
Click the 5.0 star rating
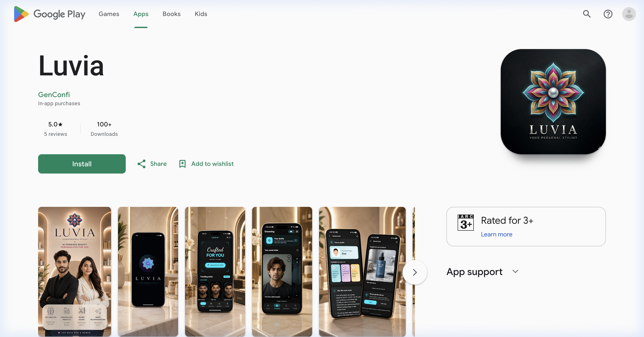click(55, 124)
